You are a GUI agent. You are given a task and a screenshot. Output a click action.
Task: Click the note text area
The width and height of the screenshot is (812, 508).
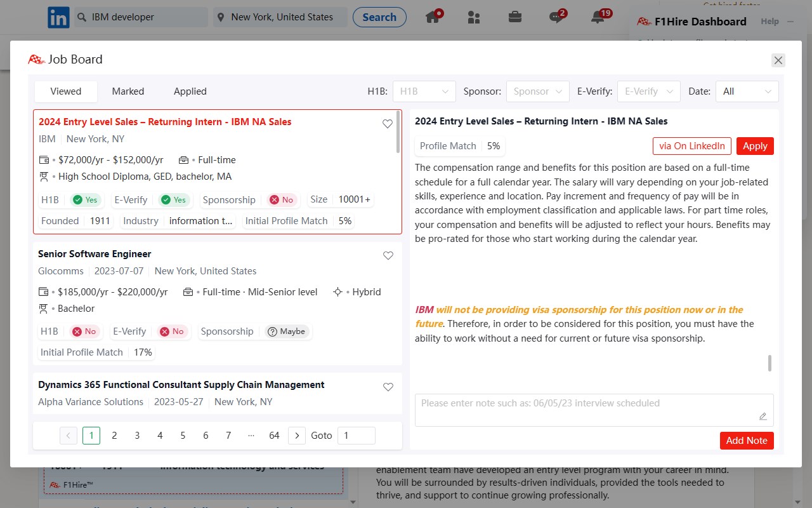594,410
